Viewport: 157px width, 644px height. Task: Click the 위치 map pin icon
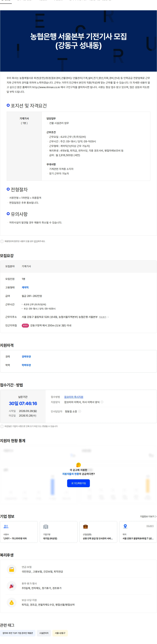click(125, 526)
